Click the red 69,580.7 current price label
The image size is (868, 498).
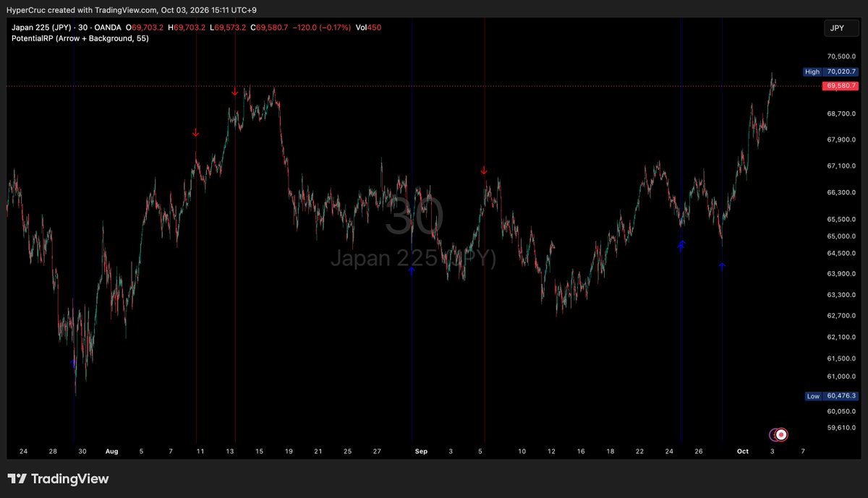point(840,85)
